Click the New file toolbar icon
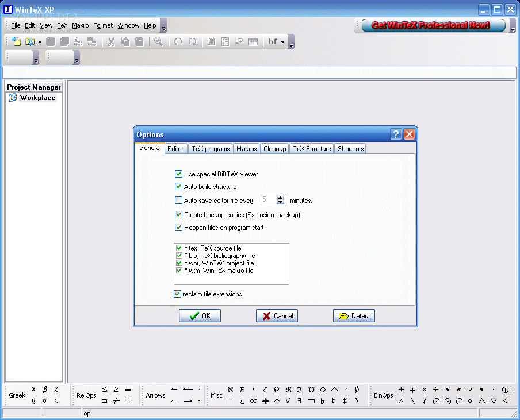The height and width of the screenshot is (420, 520). pos(16,41)
